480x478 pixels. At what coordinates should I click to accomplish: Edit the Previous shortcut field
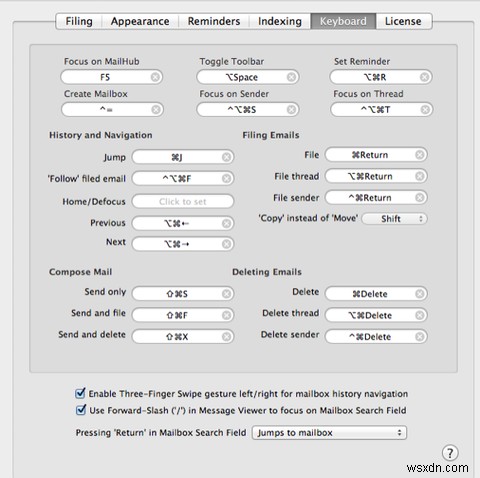click(183, 223)
